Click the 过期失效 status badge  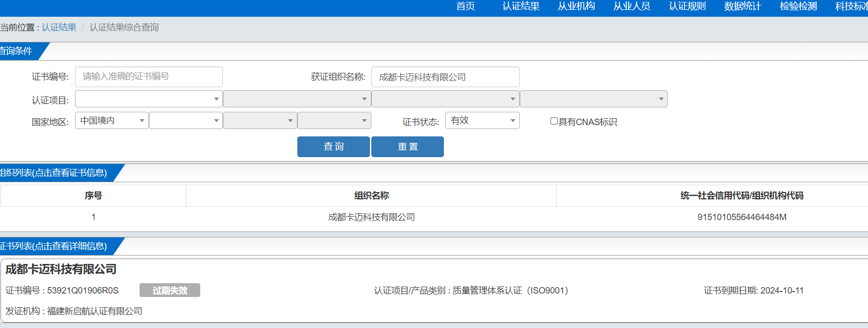[170, 290]
